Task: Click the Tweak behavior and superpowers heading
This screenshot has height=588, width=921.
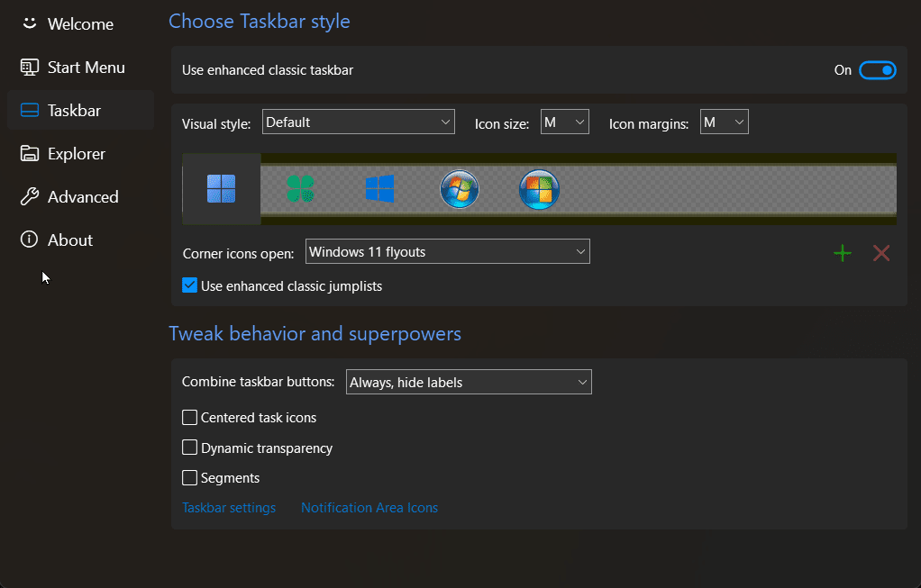Action: coord(315,333)
